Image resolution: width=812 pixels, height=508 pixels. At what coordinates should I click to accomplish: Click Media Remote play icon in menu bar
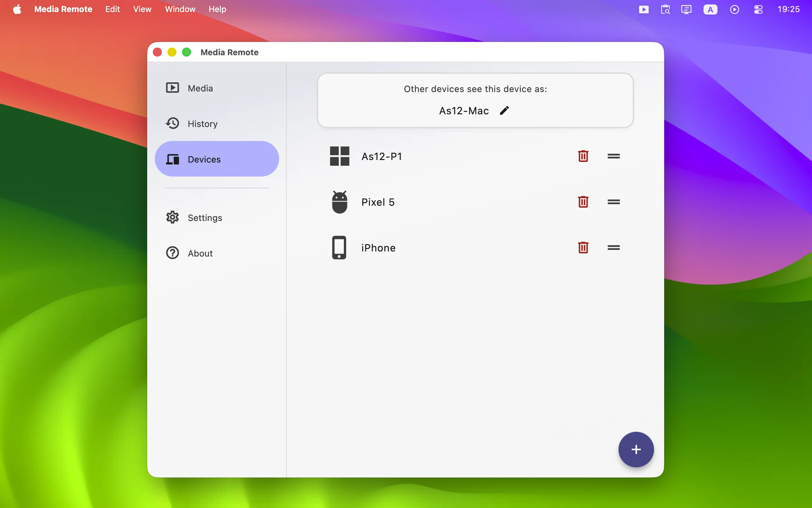click(644, 10)
